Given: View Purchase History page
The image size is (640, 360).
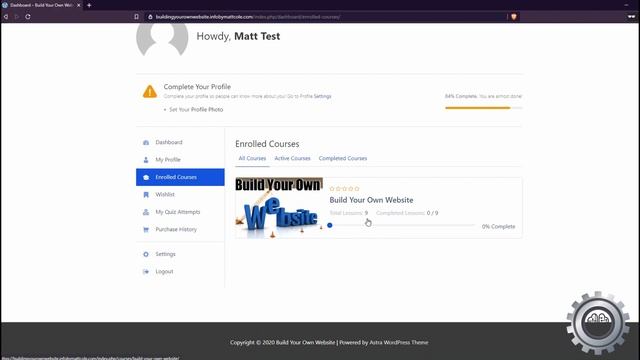Looking at the screenshot, I should [x=176, y=229].
